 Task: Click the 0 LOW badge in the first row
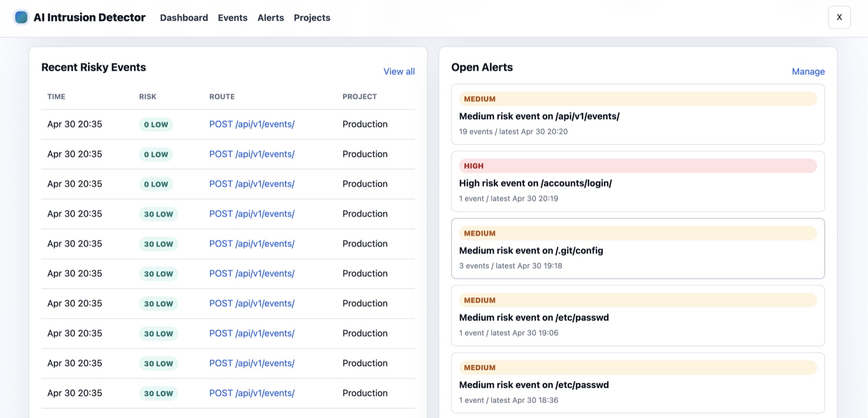click(x=156, y=124)
